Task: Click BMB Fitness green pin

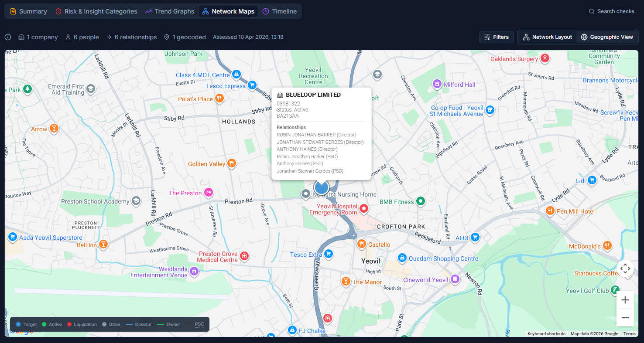Action: pos(421,201)
